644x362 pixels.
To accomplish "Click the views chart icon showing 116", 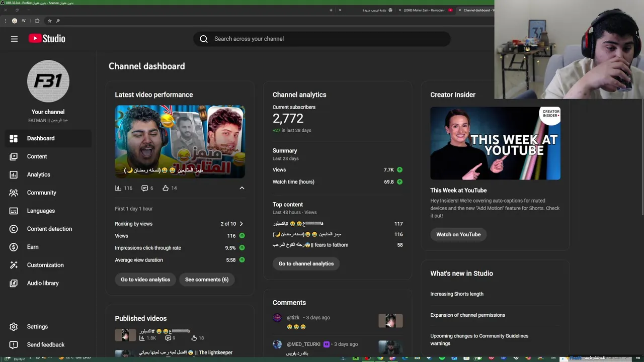I will tap(118, 188).
